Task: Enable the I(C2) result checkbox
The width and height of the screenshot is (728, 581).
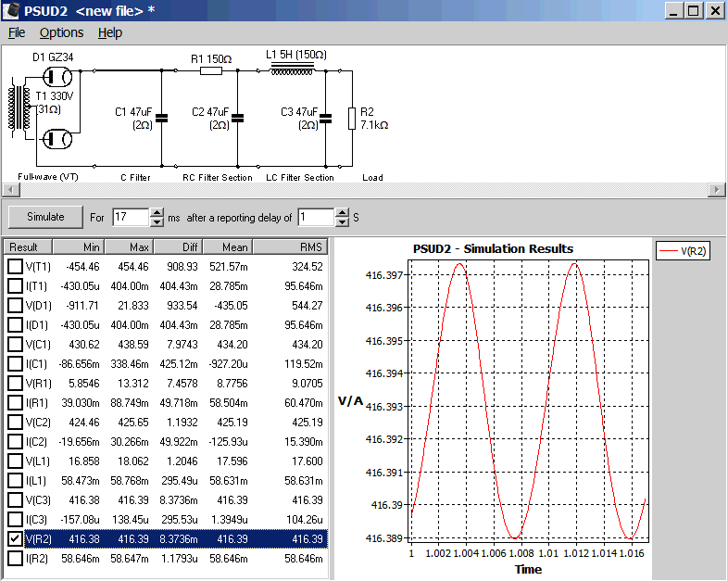Action: click(x=15, y=442)
